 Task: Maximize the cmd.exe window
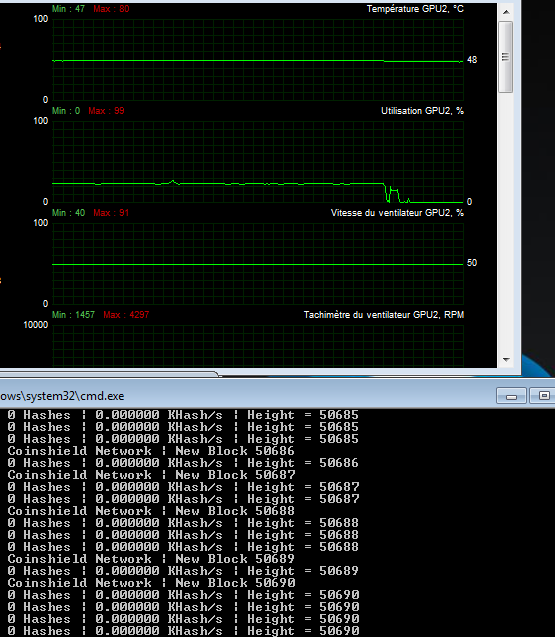[x=544, y=396]
